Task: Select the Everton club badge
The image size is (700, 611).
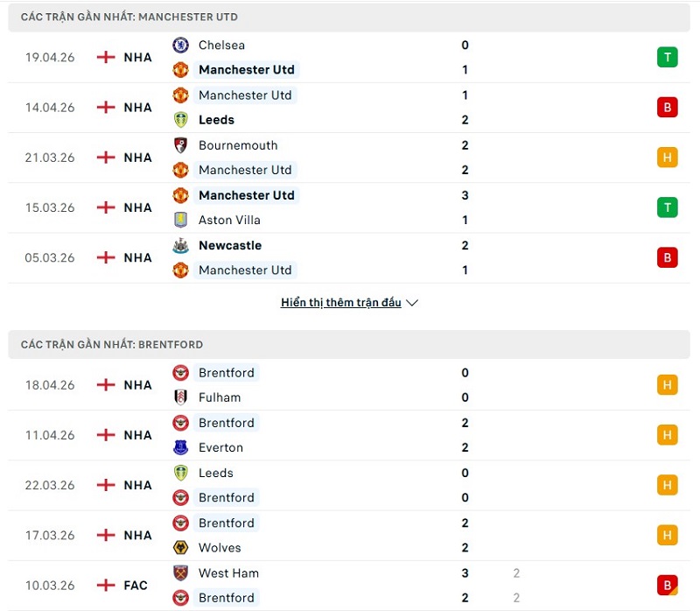Action: point(181,447)
